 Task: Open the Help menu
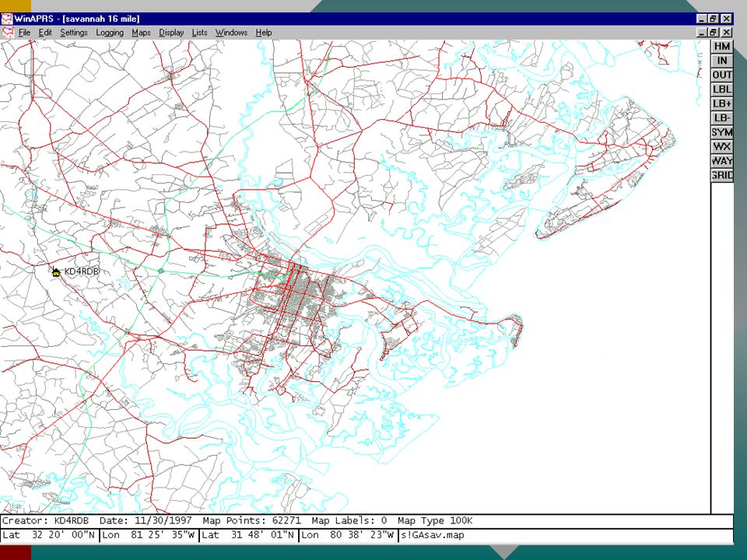pos(264,33)
